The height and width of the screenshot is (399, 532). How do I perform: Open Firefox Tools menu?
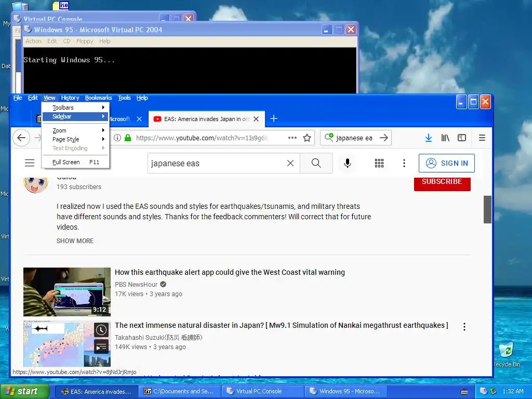124,98
